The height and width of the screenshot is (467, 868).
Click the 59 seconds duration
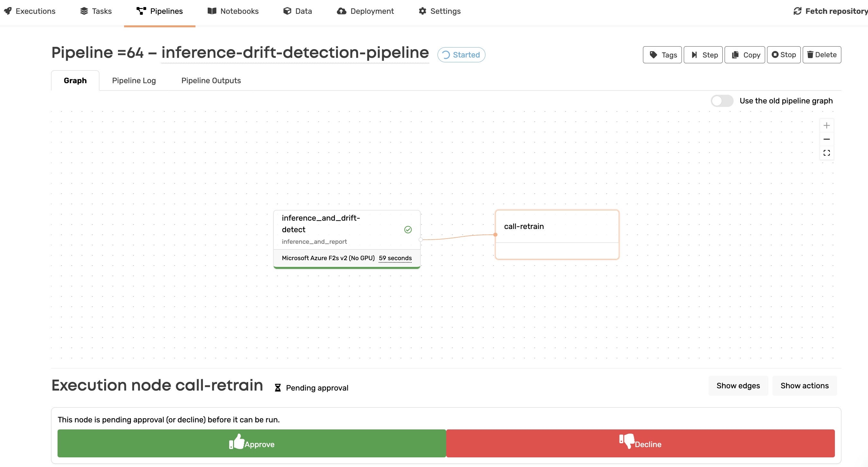point(395,258)
